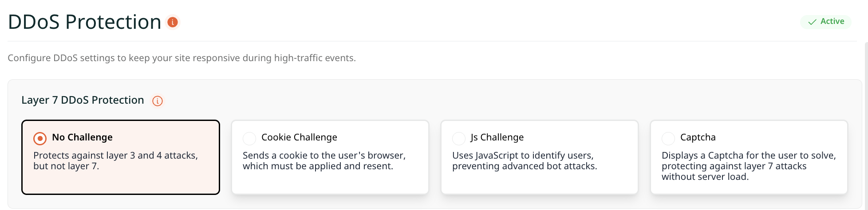Choose the Js Challenge radio button
Viewport: 868px width, 210px height.
(x=459, y=139)
